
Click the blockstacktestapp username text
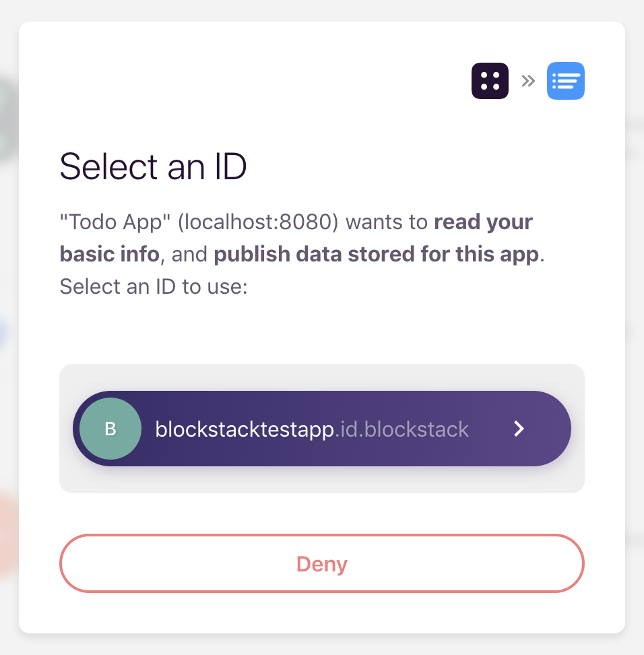click(245, 429)
